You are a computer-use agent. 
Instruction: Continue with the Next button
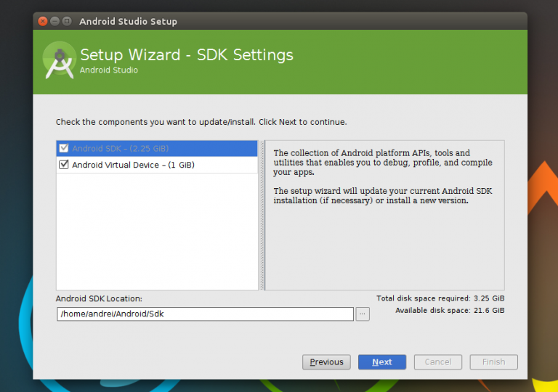coord(382,362)
